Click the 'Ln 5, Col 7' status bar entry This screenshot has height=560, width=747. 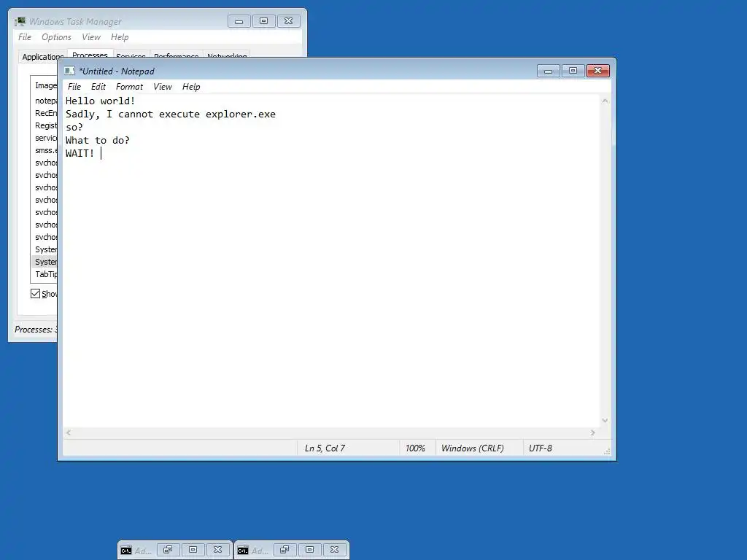coord(325,448)
